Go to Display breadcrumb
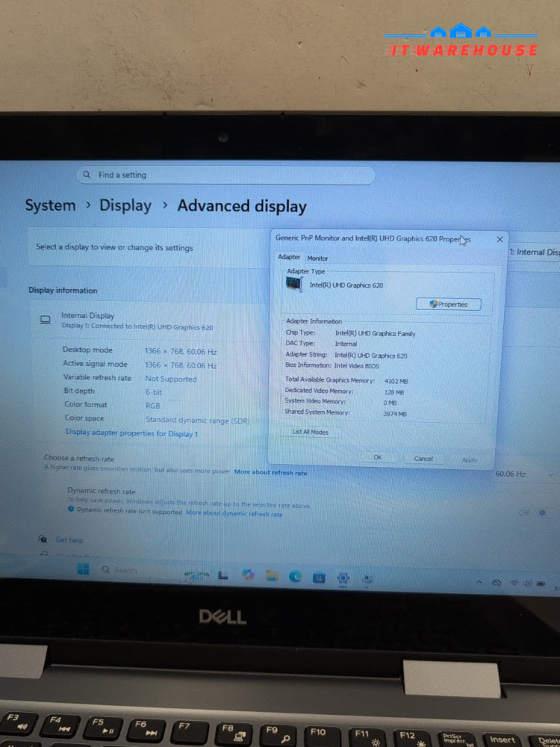 point(125,205)
